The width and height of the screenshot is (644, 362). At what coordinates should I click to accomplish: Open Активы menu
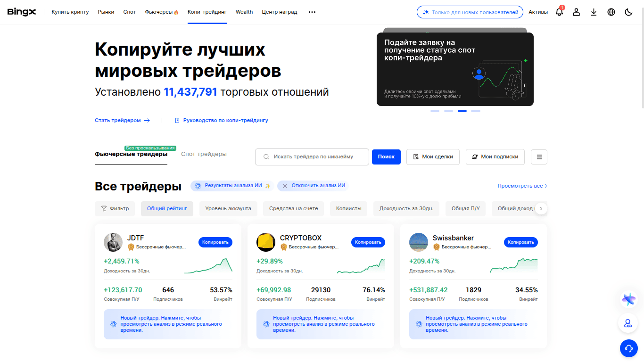(x=538, y=12)
